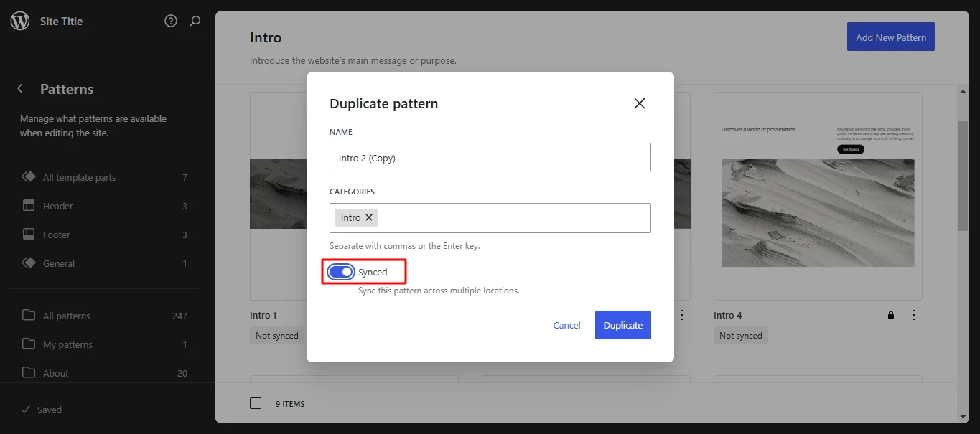Click the Add New Pattern button
This screenshot has width=980, height=434.
pos(890,37)
